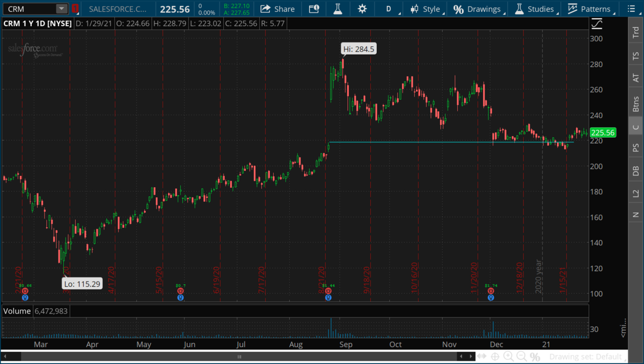
Task: Click the Share arrow icon
Action: [265, 9]
